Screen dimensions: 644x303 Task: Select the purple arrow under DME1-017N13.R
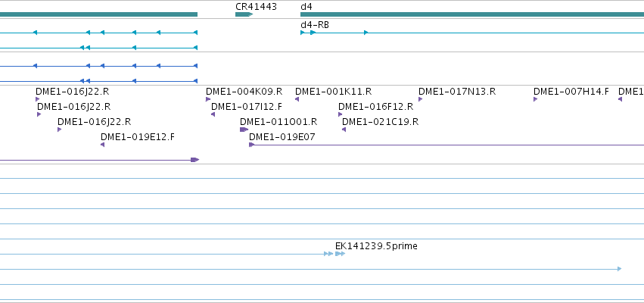(x=421, y=99)
